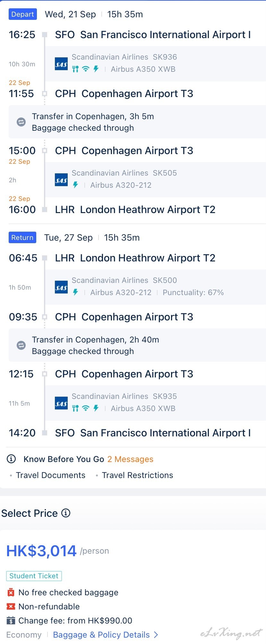Viewport: 266px width, 644px height.
Task: Click the no checked baggage icon
Action: coord(11,592)
